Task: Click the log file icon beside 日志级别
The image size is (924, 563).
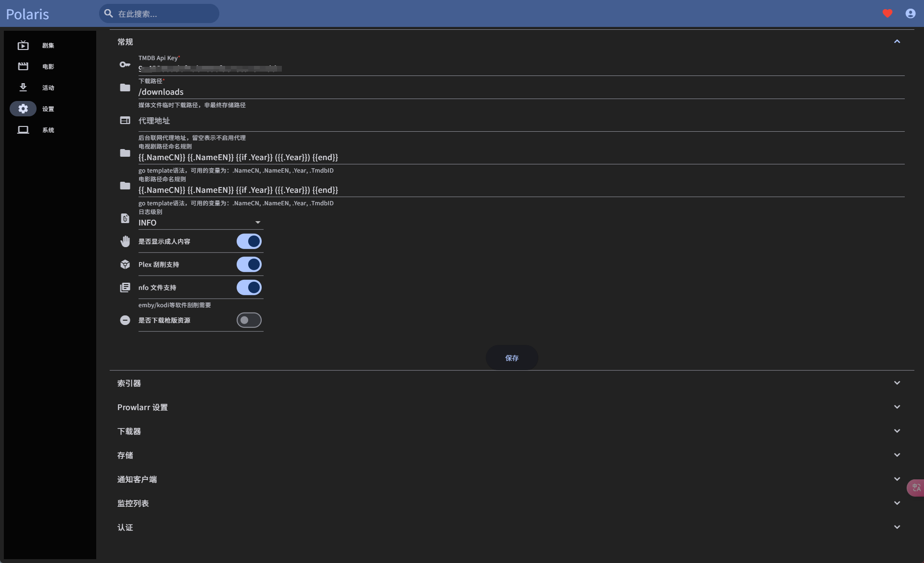Action: (125, 218)
